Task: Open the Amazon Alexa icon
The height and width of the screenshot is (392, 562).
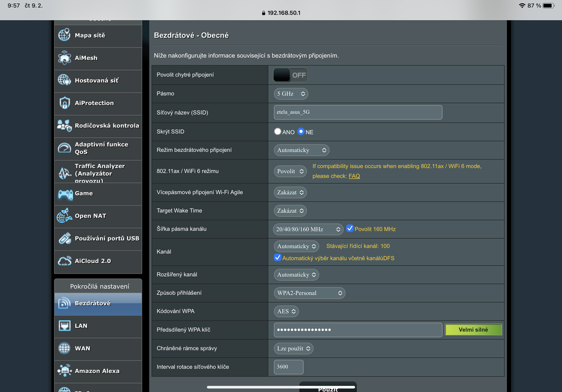Action: (65, 371)
